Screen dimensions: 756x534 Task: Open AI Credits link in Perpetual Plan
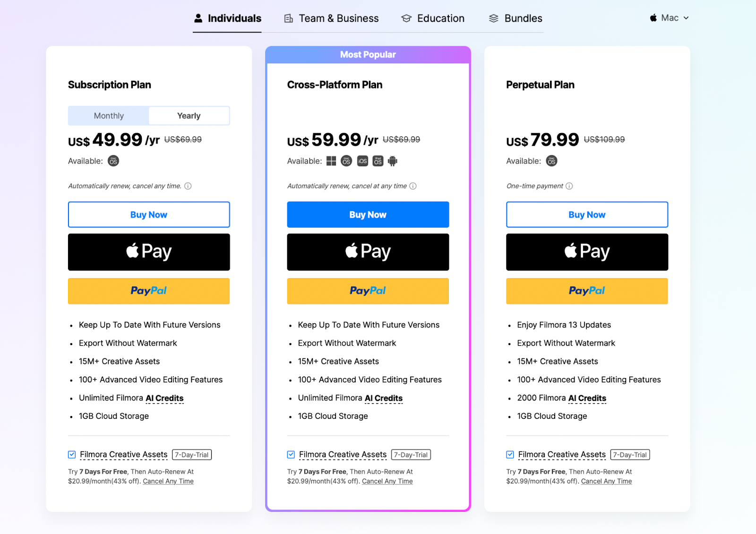point(587,398)
